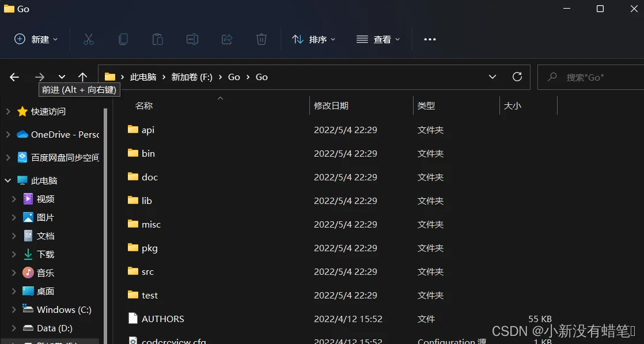Click the OneDrive cloud icon
The width and height of the screenshot is (644, 344).
[22, 134]
